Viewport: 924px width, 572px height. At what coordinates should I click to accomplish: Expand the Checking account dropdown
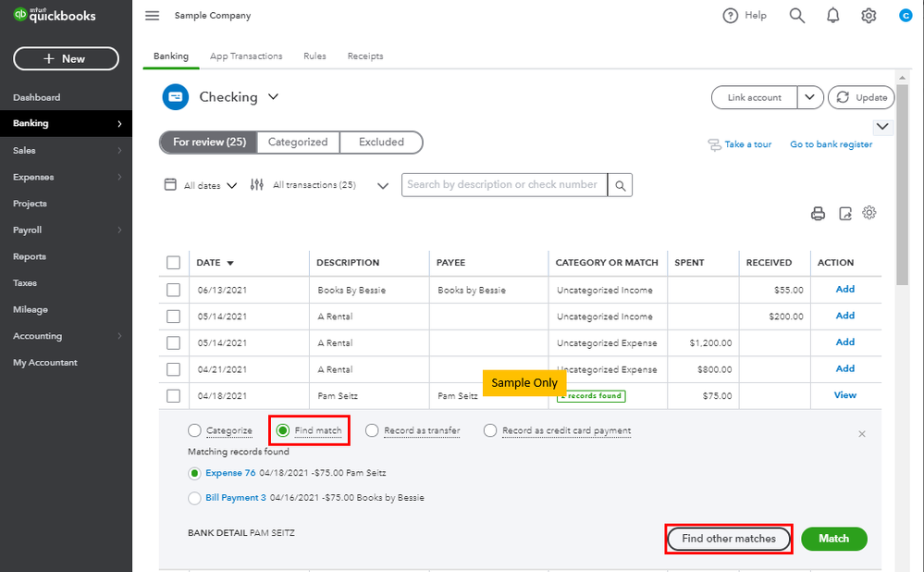tap(274, 97)
